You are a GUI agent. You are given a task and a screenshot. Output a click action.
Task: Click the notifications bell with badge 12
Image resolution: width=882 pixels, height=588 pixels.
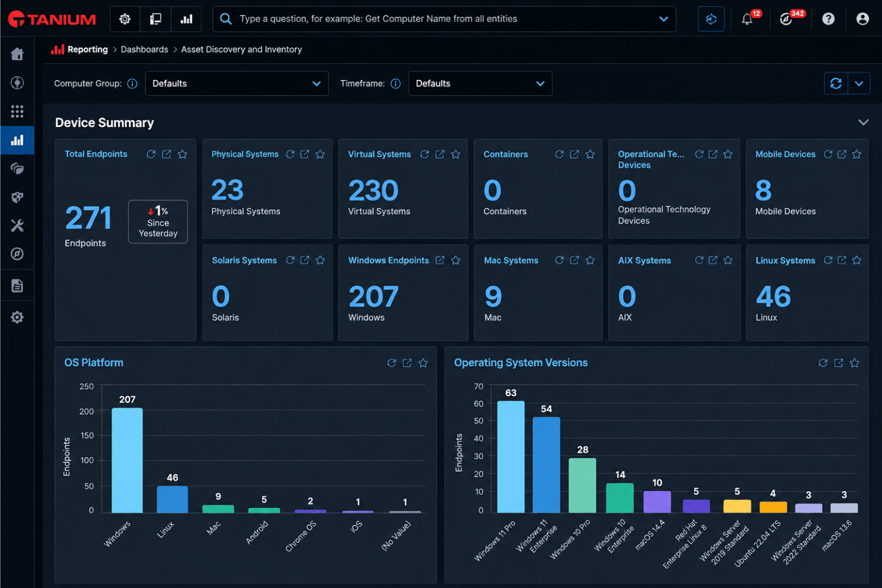click(x=747, y=19)
